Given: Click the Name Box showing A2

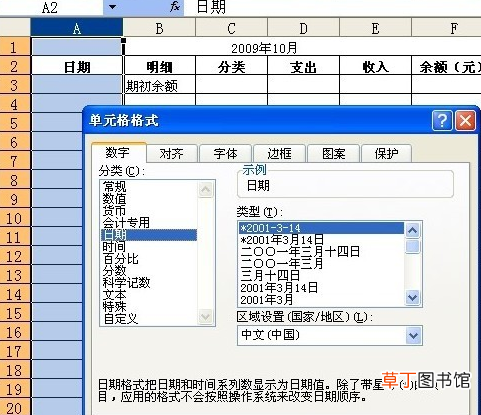Looking at the screenshot, I should [x=52, y=7].
